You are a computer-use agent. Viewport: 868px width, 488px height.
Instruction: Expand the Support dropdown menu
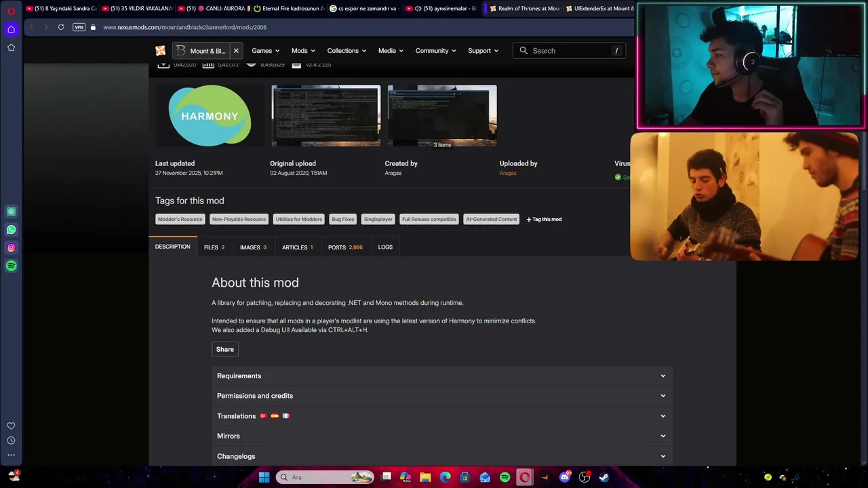483,51
